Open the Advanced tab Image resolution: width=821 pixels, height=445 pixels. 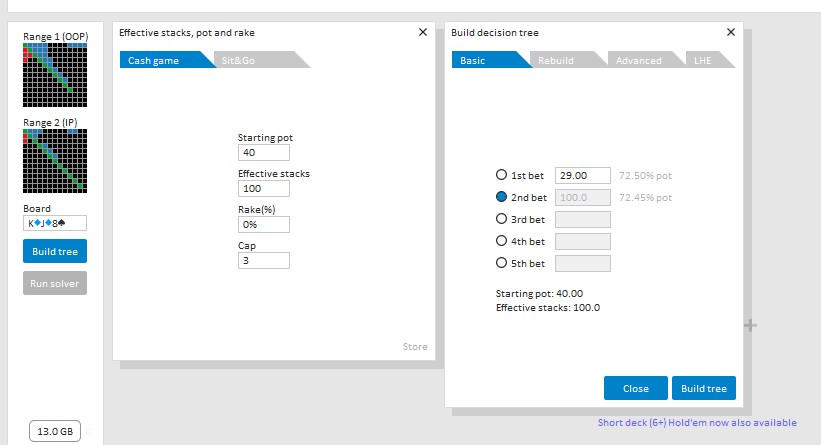coord(638,60)
